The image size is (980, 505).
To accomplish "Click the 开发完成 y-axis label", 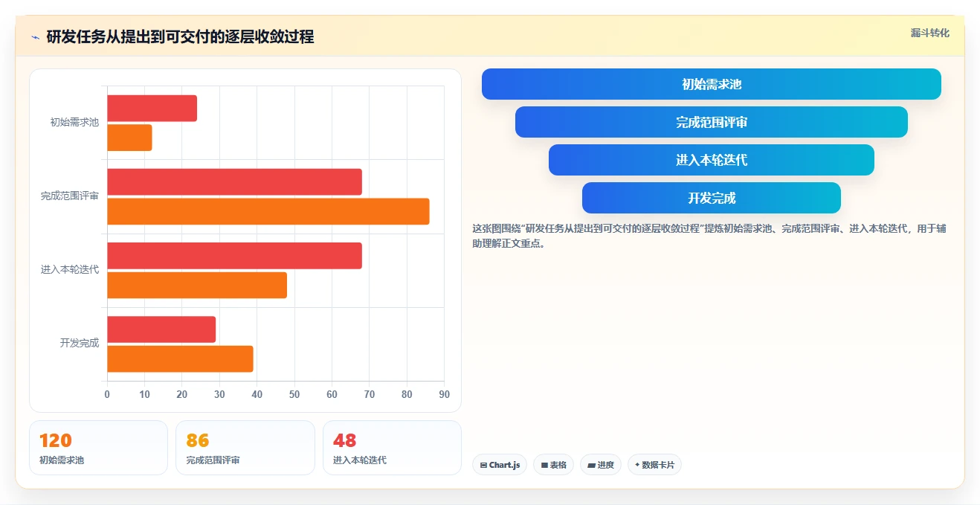I will coord(80,344).
